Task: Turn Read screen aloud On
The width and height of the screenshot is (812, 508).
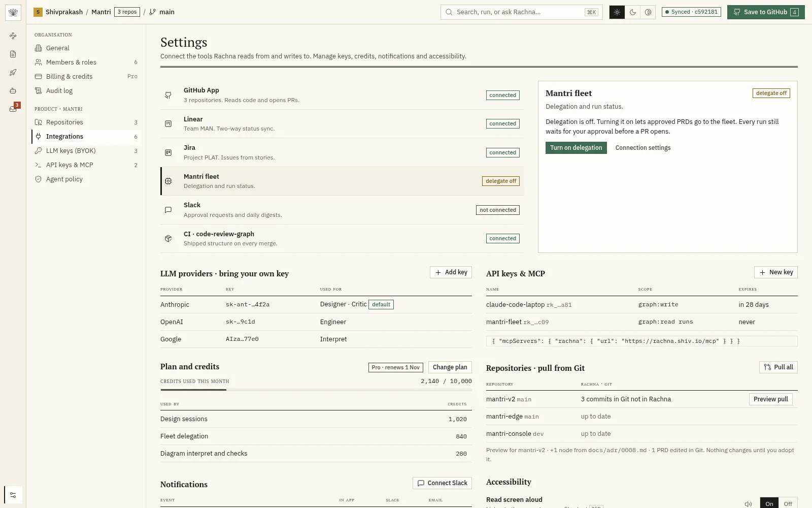Action: pos(769,503)
